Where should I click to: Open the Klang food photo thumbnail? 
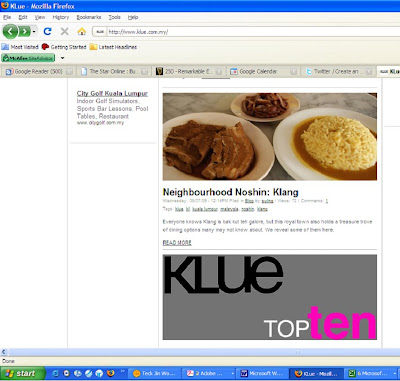tap(270, 137)
